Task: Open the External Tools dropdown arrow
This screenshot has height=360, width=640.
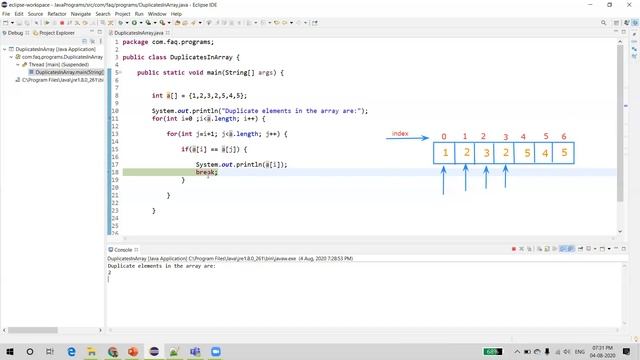Action: (169, 23)
